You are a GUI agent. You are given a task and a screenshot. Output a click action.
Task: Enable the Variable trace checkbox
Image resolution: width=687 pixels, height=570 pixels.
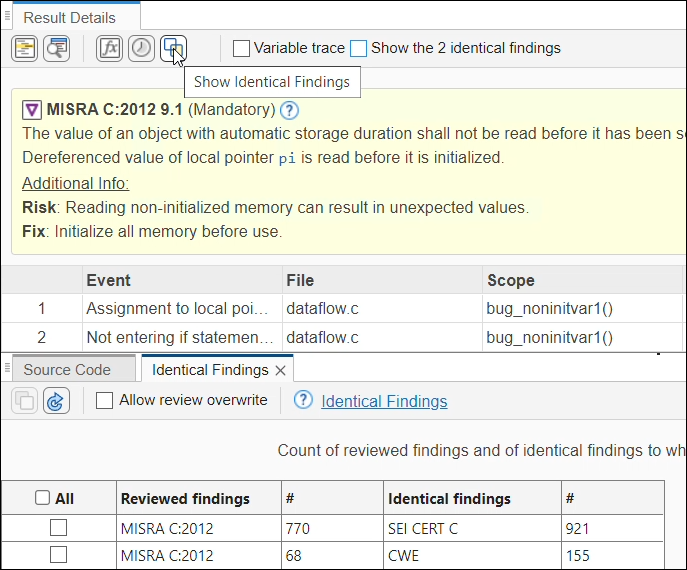point(241,48)
